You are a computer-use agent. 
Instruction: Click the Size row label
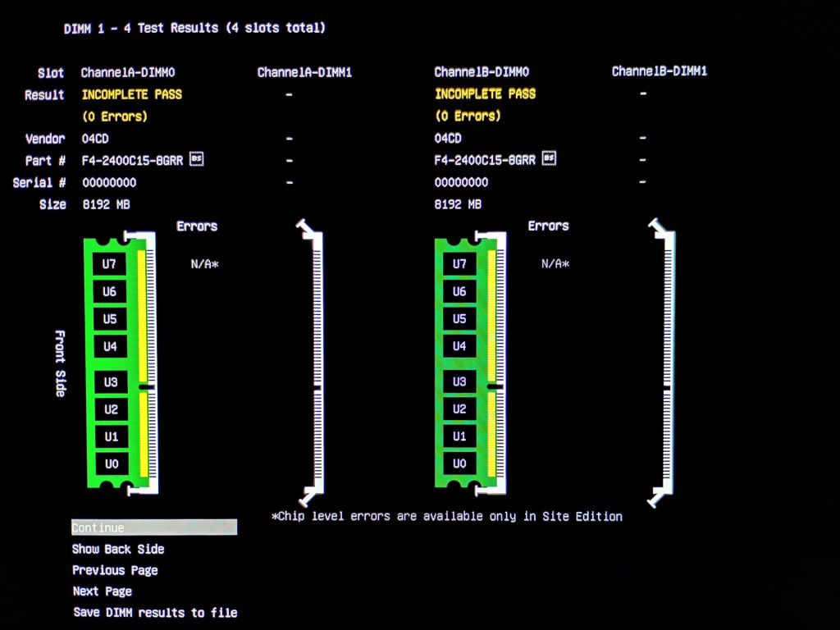pos(52,204)
